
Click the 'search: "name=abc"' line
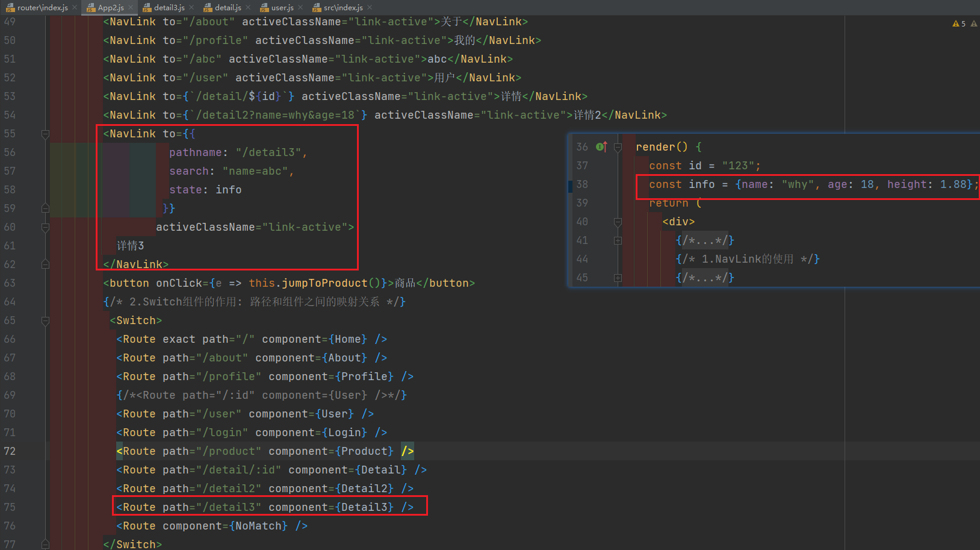point(232,171)
